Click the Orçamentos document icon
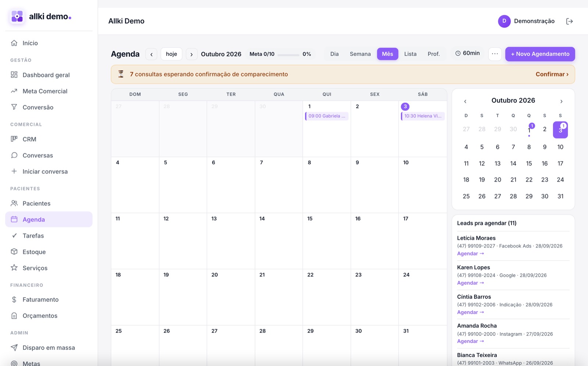The width and height of the screenshot is (588, 366). (x=14, y=316)
